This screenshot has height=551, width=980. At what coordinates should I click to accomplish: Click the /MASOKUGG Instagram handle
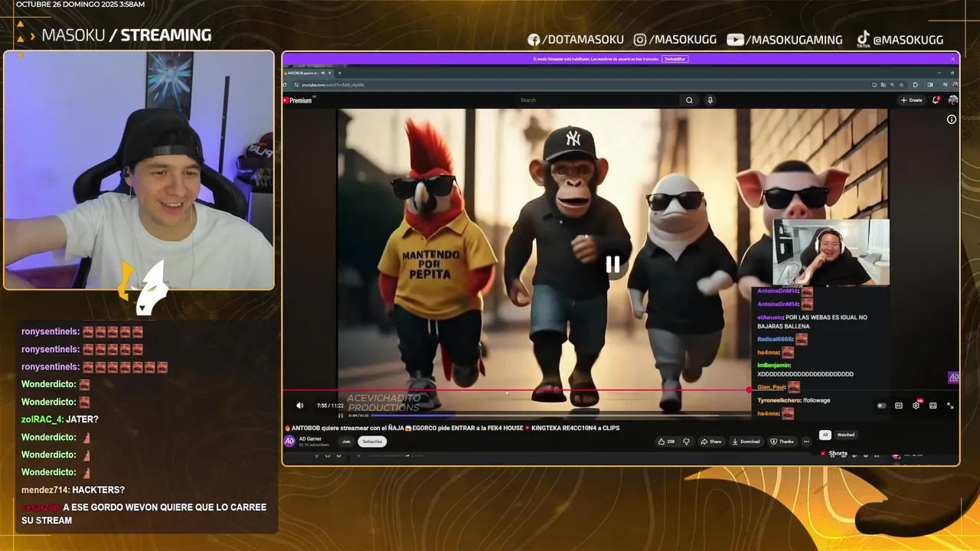click(677, 40)
